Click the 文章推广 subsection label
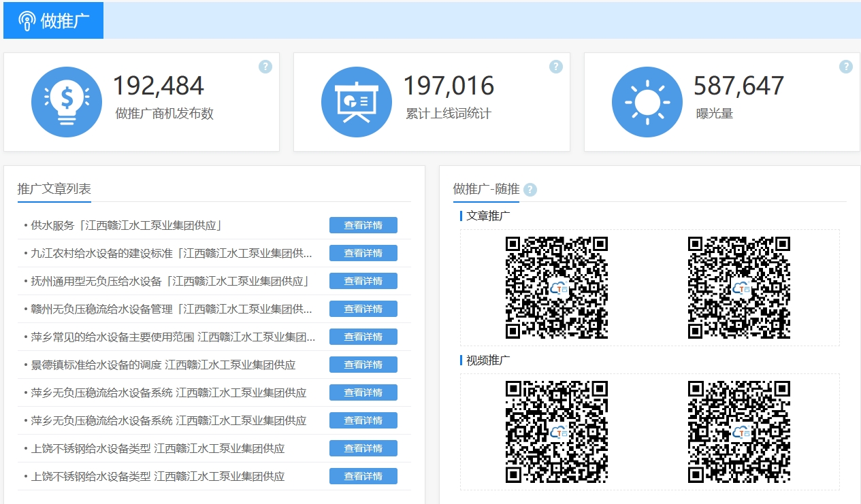 point(488,216)
